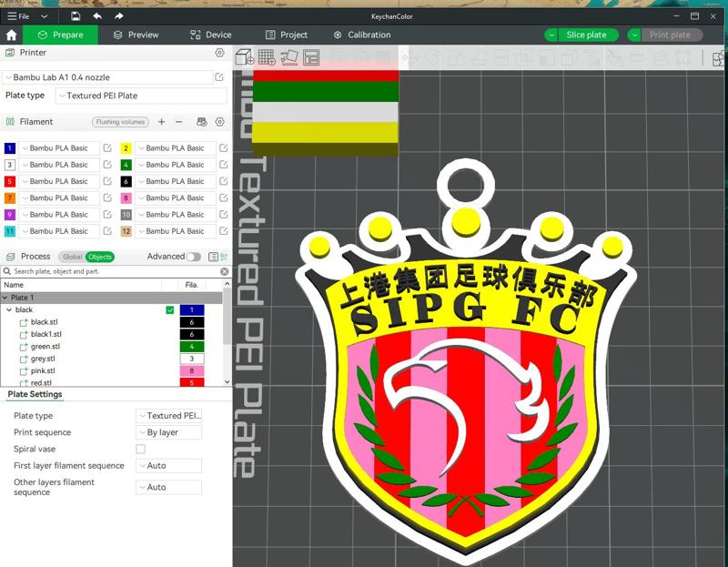This screenshot has width=728, height=567.
Task: Edit filament 12 preset
Action: pos(223,231)
